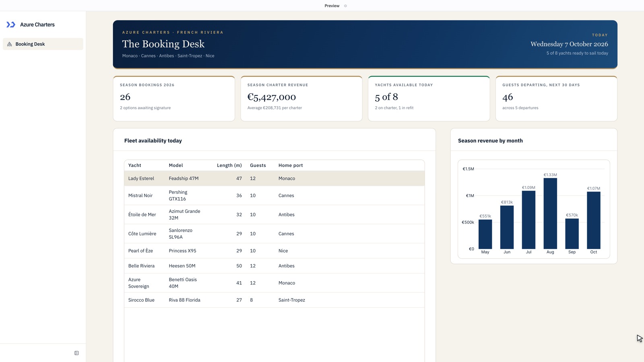Click the Yacht column header
The height and width of the screenshot is (362, 644).
[x=135, y=165]
